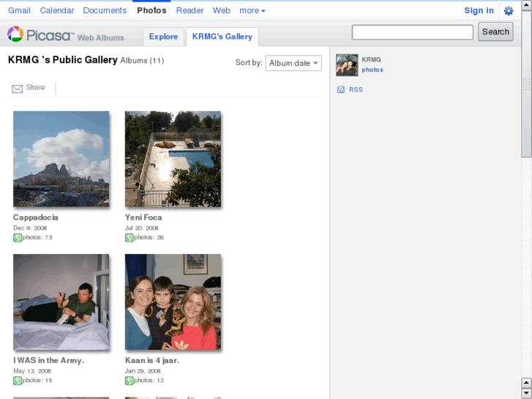Switch to the Explore tab
532x399 pixels.
pos(163,37)
